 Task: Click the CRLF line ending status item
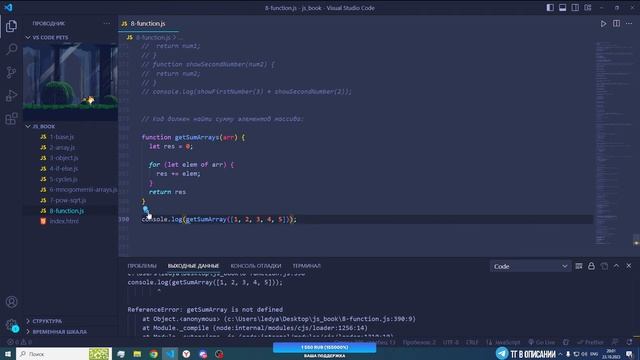coord(472,342)
